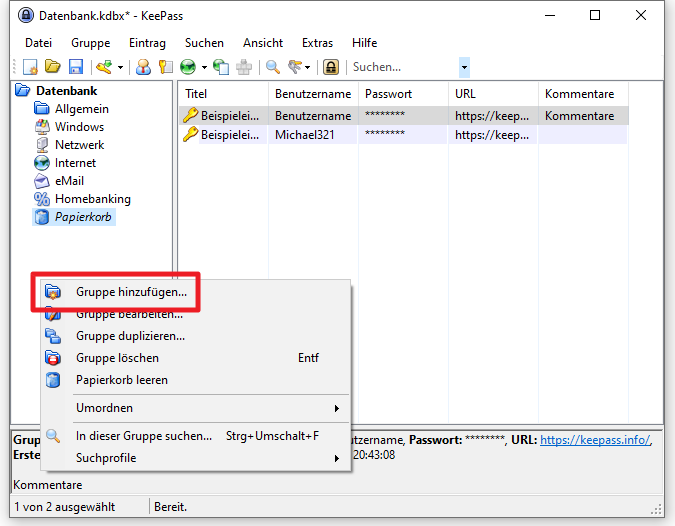Choose Gruppe hinzufügen from context menu

(x=196, y=292)
